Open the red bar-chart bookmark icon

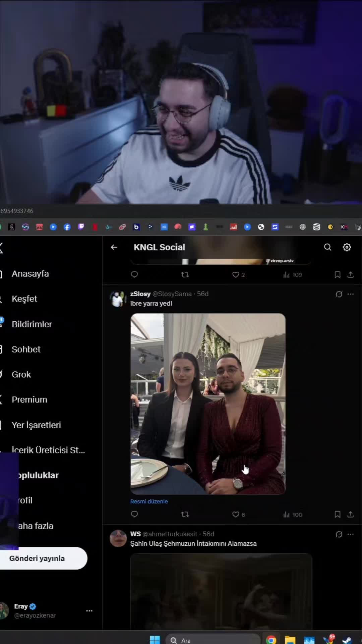click(x=233, y=227)
